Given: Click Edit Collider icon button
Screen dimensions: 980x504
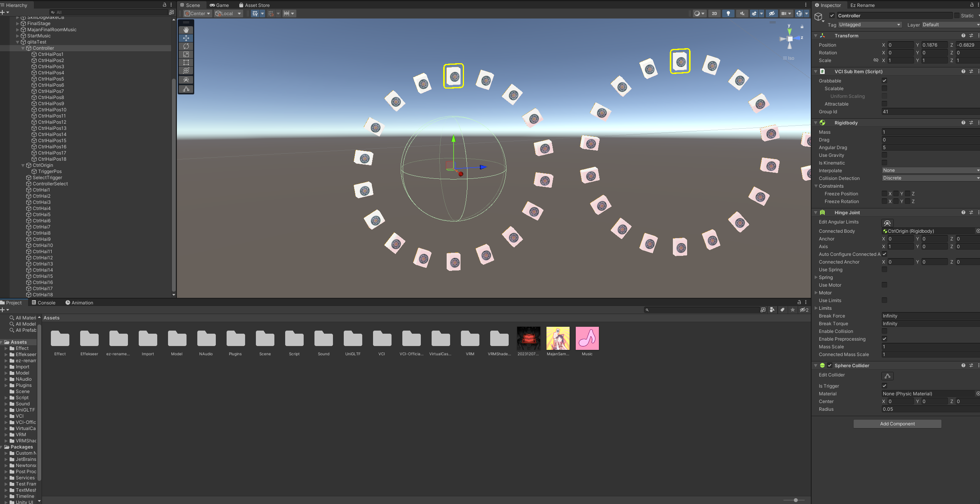Looking at the screenshot, I should coord(887,376).
